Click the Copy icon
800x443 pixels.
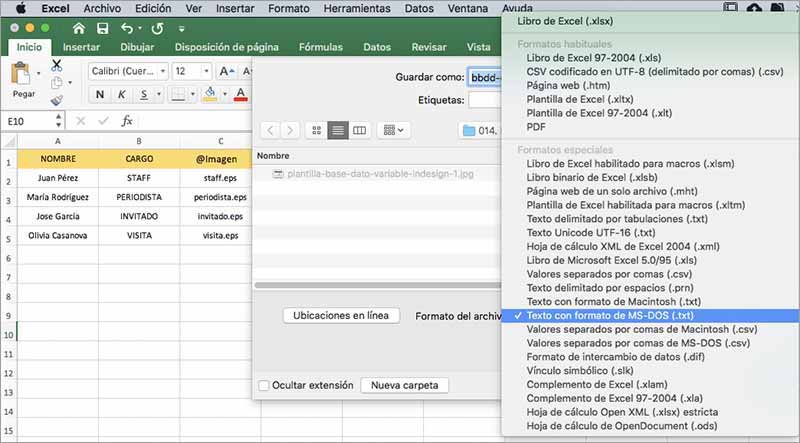point(57,82)
